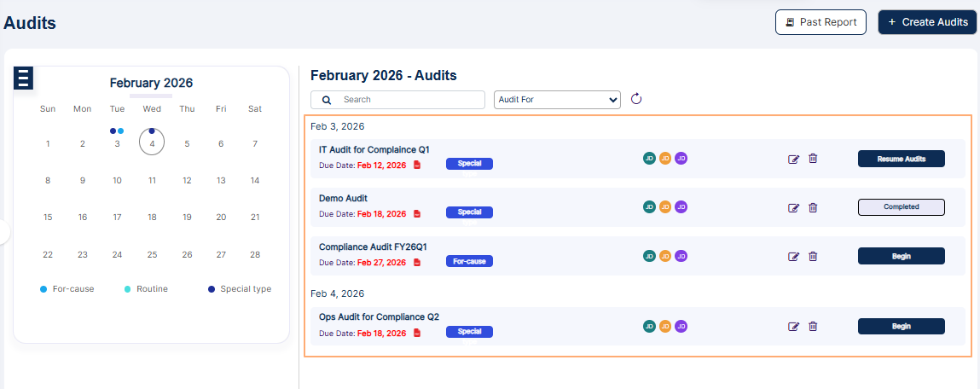Open the Audit For dropdown
This screenshot has height=389, width=980.
[557, 100]
